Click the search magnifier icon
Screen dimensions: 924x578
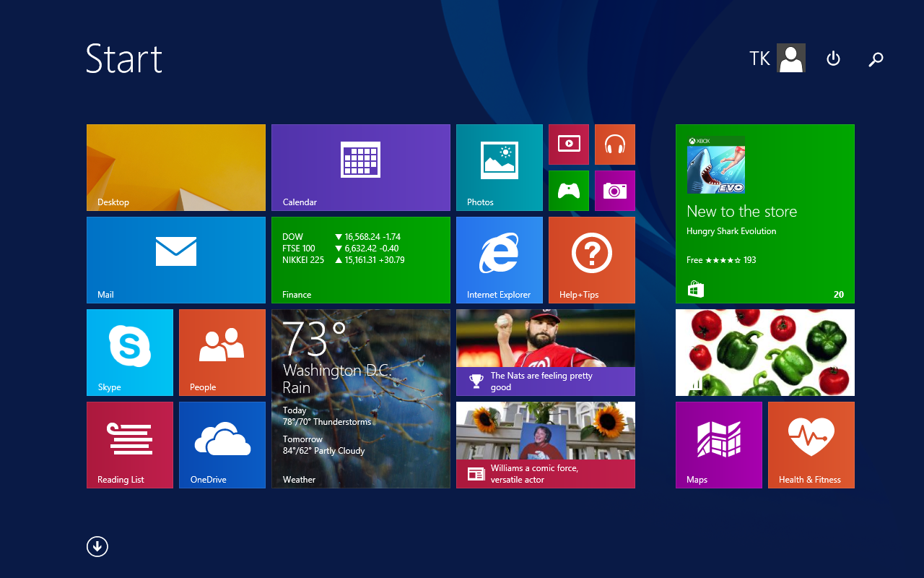(x=876, y=59)
